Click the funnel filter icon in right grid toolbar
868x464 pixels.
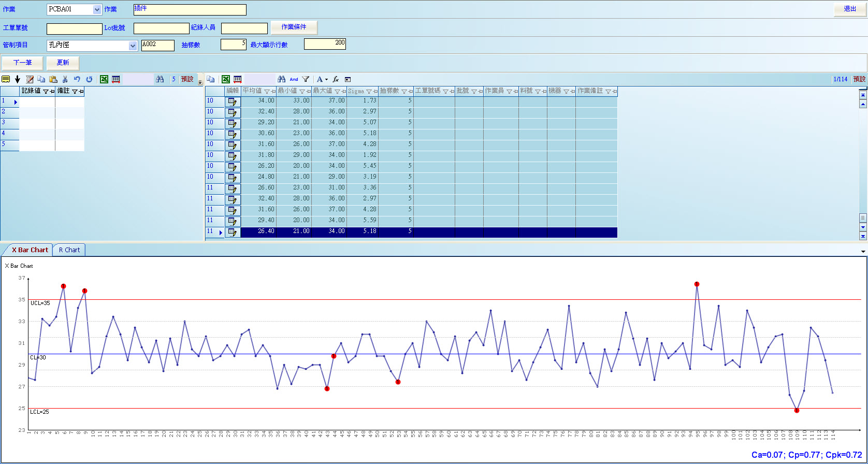pos(306,79)
